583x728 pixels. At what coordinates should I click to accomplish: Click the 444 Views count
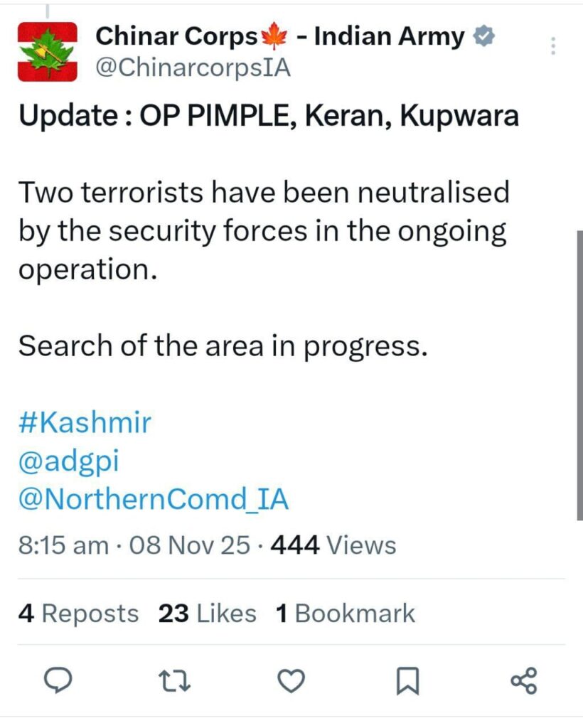click(x=333, y=545)
